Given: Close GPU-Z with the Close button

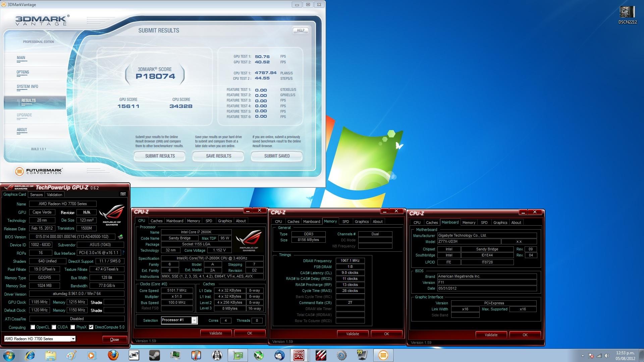Looking at the screenshot, I should click(x=114, y=340).
